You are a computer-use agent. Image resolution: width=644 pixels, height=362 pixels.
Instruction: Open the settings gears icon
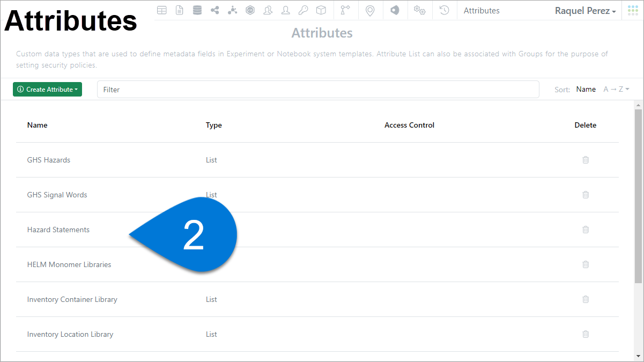(419, 10)
